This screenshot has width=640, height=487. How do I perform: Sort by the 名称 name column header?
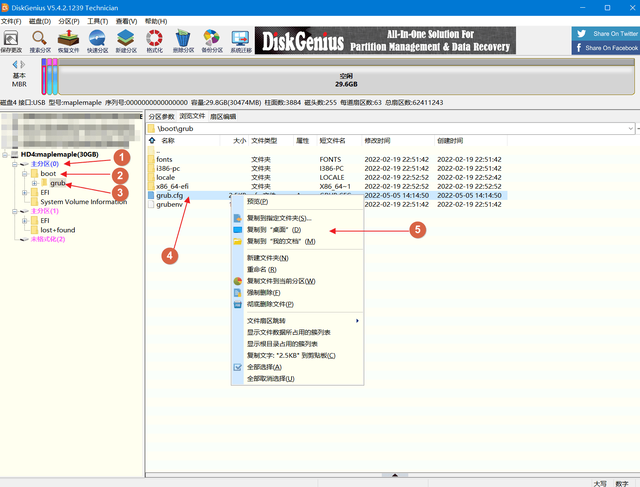tap(168, 140)
